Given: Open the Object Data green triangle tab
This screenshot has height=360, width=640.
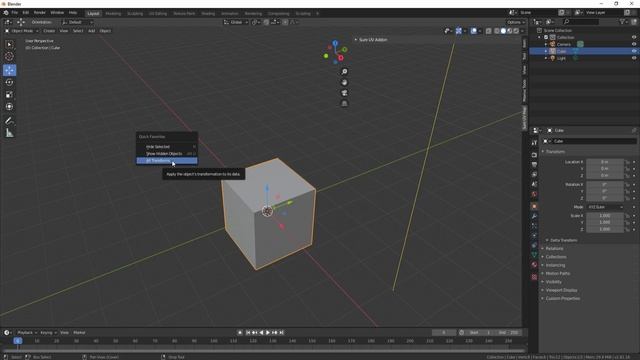Looking at the screenshot, I should coord(534,255).
